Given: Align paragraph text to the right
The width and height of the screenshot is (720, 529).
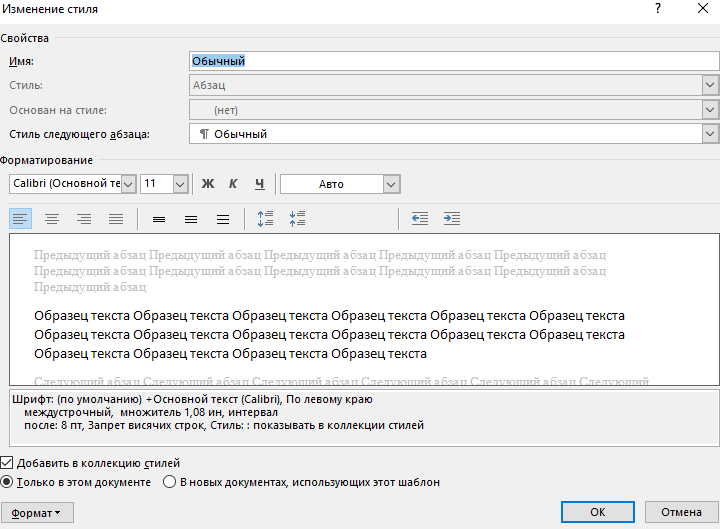Looking at the screenshot, I should pos(84,218).
